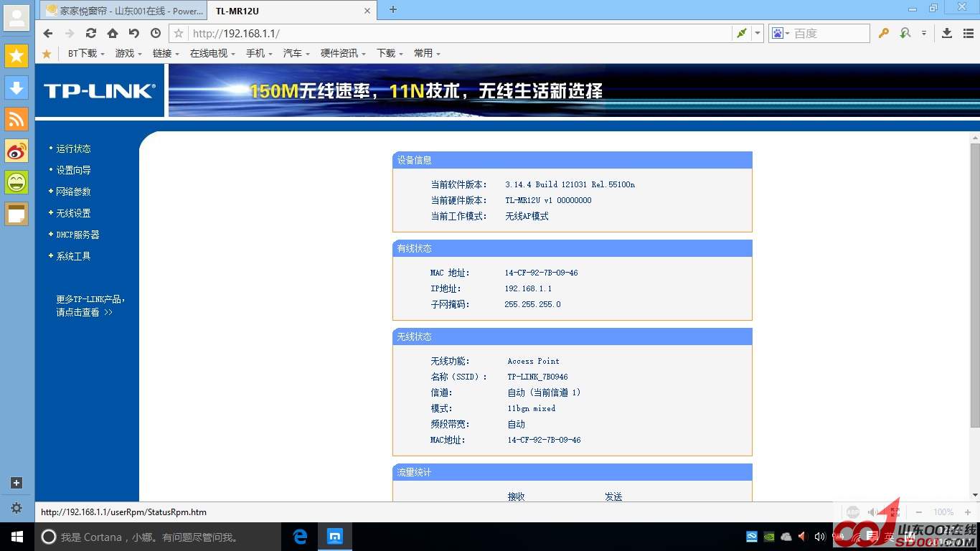The image size is (980, 551).
Task: Click the Maxthon taskbar icon
Action: coord(335,537)
